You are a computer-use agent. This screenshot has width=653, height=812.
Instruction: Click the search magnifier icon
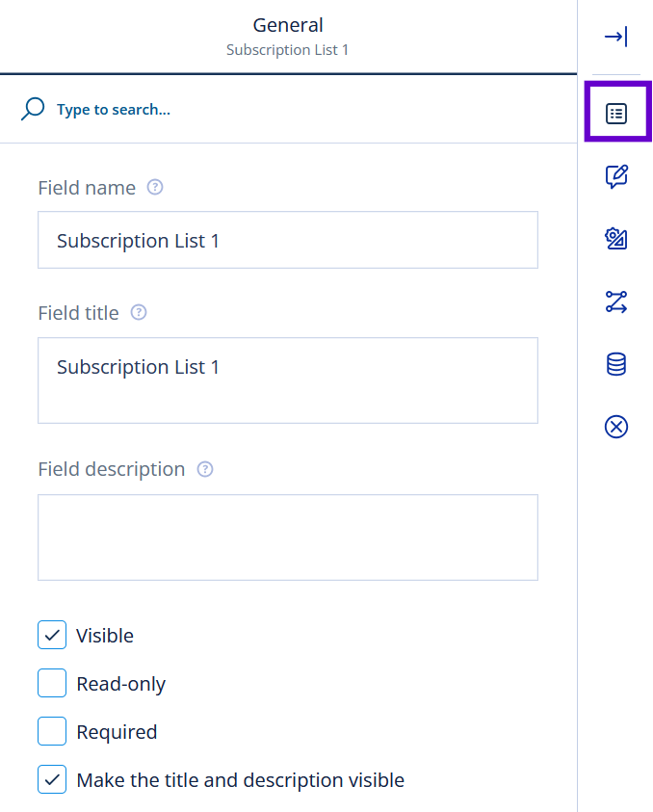33,109
